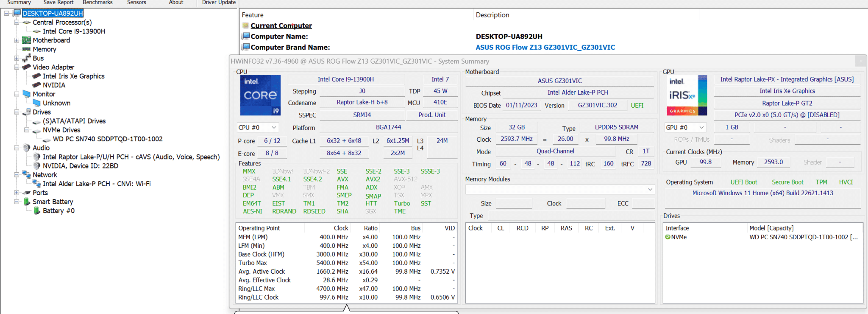
Task: Click the icon beside the Unknown monitor
Action: pos(37,103)
